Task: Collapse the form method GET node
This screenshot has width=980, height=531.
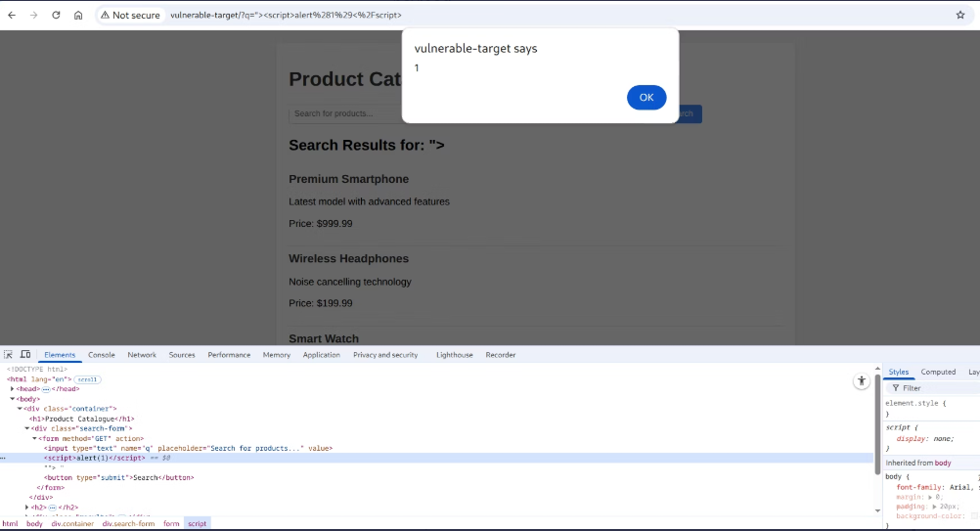Action: tap(34, 438)
